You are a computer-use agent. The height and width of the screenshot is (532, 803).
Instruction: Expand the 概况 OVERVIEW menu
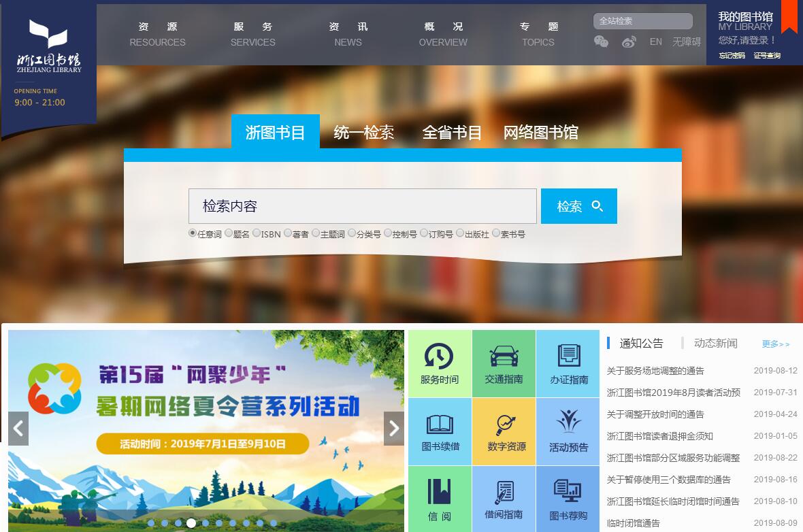click(x=443, y=34)
